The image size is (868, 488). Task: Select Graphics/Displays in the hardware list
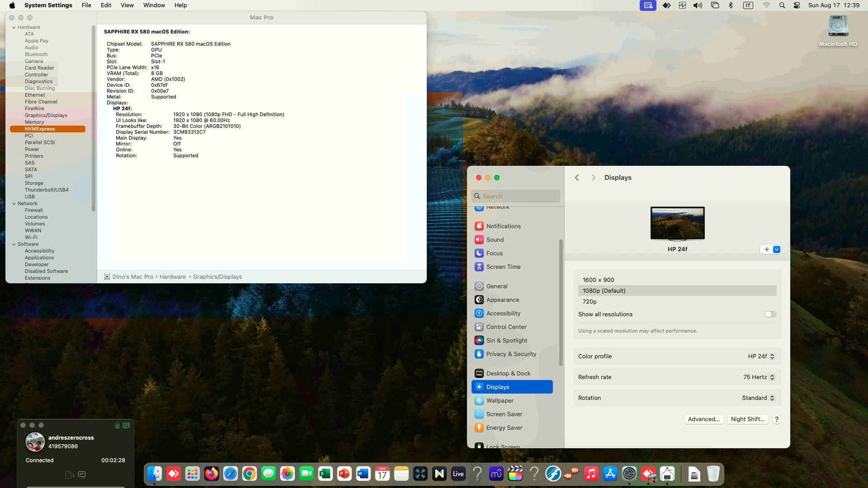click(x=46, y=115)
